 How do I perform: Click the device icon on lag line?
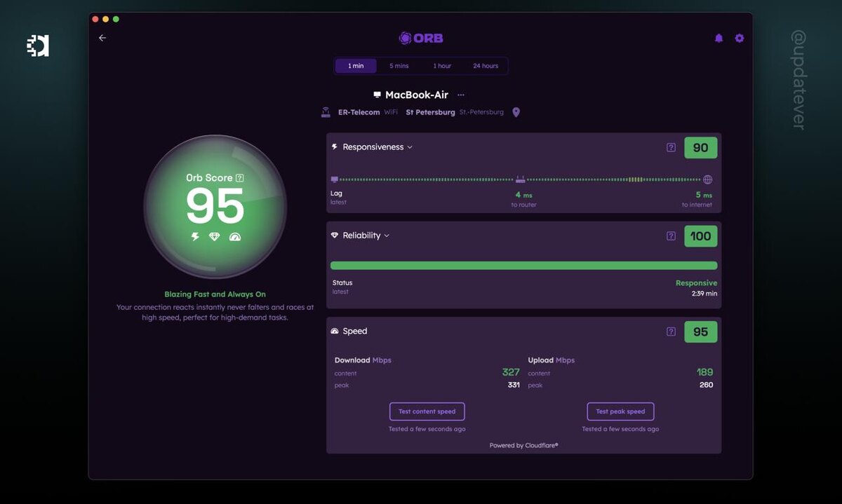334,179
